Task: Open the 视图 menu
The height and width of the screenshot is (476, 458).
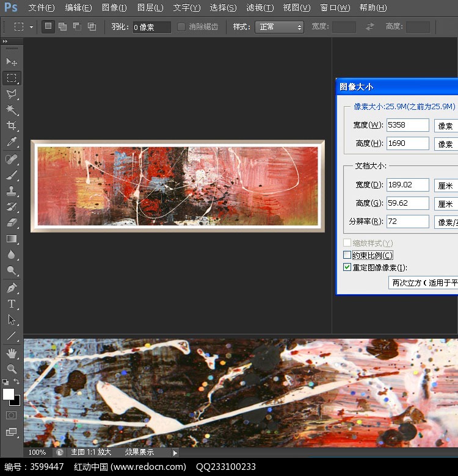Action: [296, 7]
